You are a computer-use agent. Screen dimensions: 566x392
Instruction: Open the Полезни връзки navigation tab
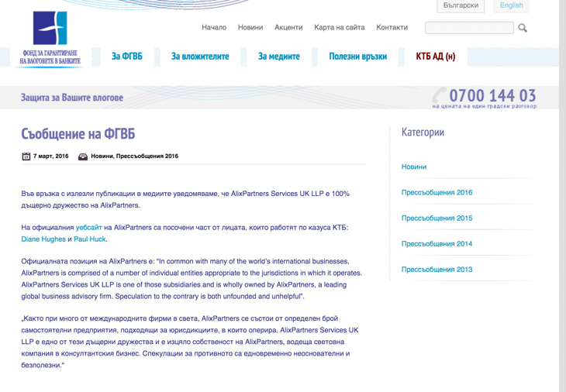pos(357,57)
